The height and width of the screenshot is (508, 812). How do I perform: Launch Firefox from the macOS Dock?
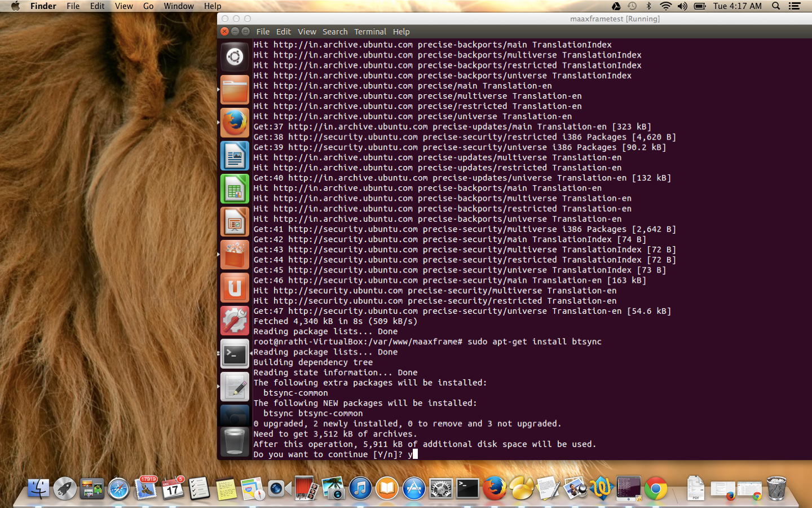click(x=495, y=489)
